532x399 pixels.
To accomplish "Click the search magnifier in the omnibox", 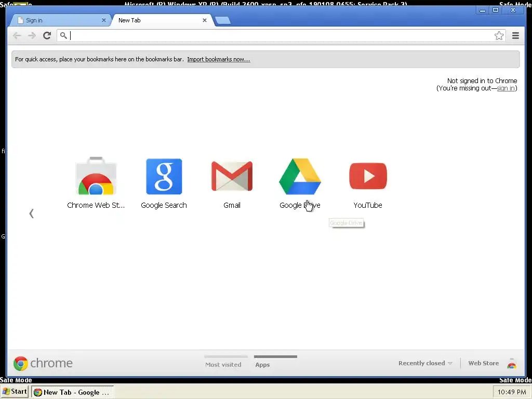I will (x=63, y=35).
